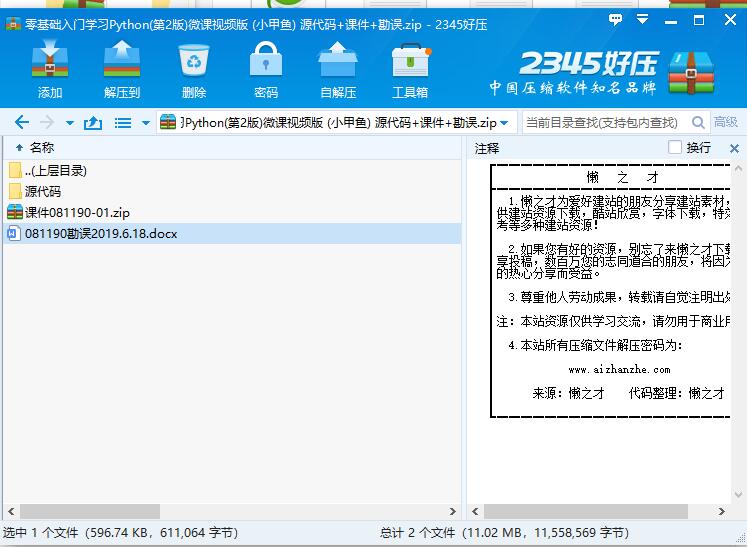Go back with the left arrow button
The height and width of the screenshot is (547, 747).
(x=22, y=122)
